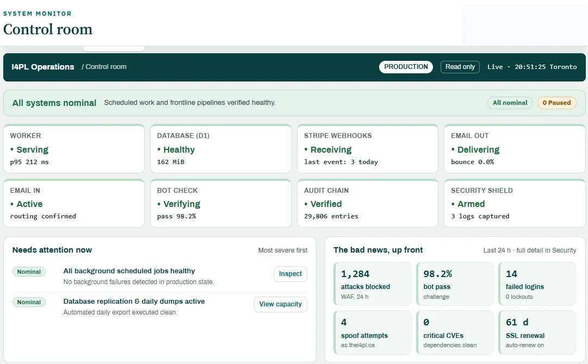The height and width of the screenshot is (364, 588).
Task: Click the 1,284 attacks blocked tile
Action: (373, 284)
